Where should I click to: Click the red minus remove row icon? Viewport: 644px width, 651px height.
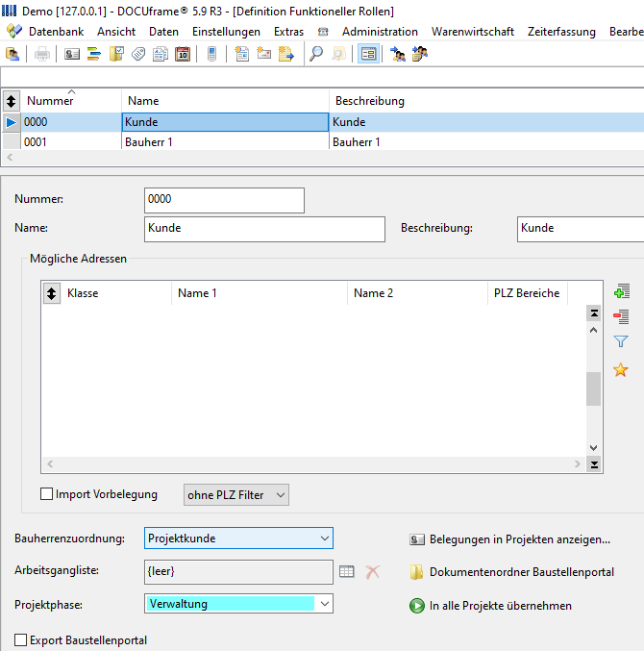pyautogui.click(x=621, y=316)
